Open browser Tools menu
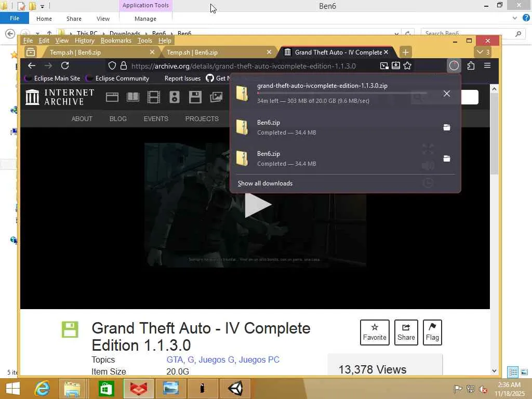This screenshot has height=399, width=532. point(145,41)
